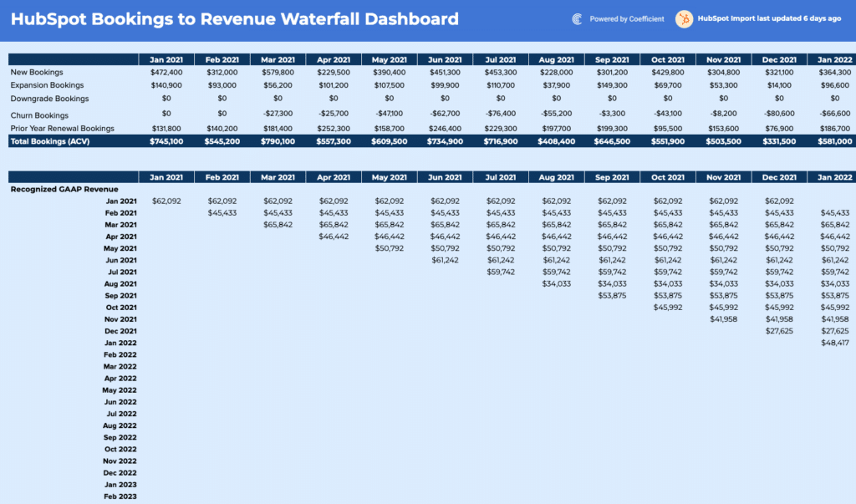This screenshot has width=856, height=504.
Task: Select New Bookings value $229,500 for Apr 2021
Action: 334,72
